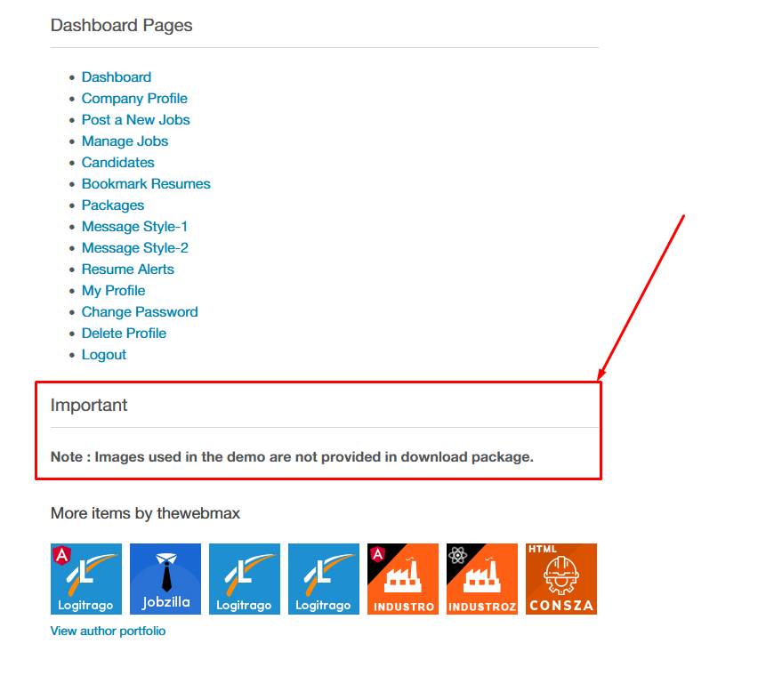Open the Jobzilla item thumbnail
Viewport: 774px width, 700px height.
165,578
